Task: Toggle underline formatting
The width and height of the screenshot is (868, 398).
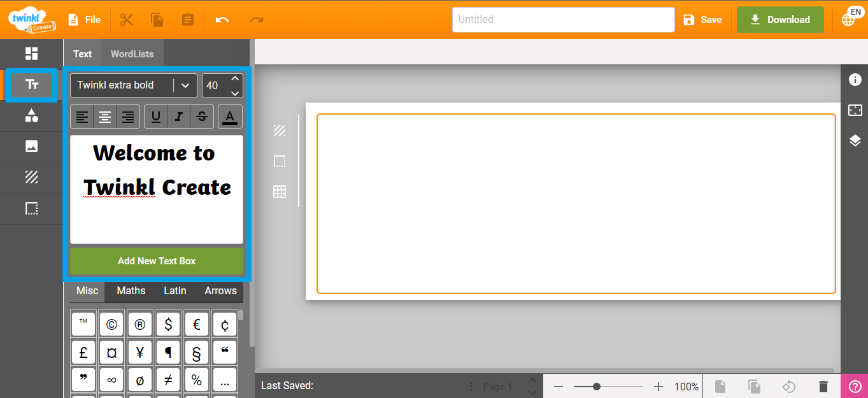Action: pyautogui.click(x=156, y=117)
